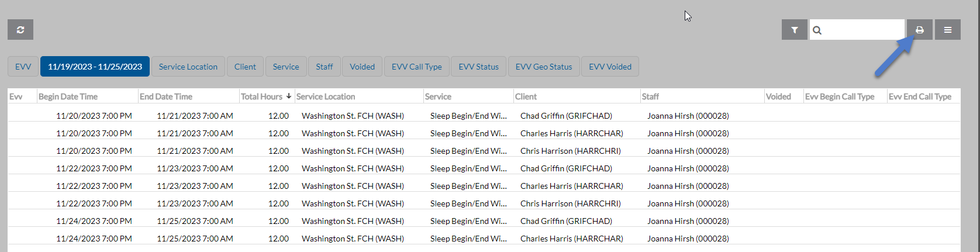980x252 pixels.
Task: Toggle the EVV Voided filter
Action: 610,67
